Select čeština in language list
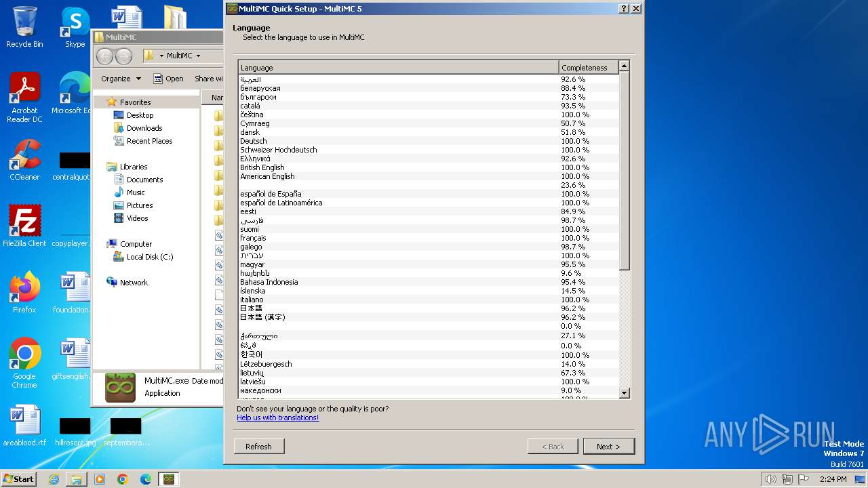The height and width of the screenshot is (488, 868). pos(429,115)
